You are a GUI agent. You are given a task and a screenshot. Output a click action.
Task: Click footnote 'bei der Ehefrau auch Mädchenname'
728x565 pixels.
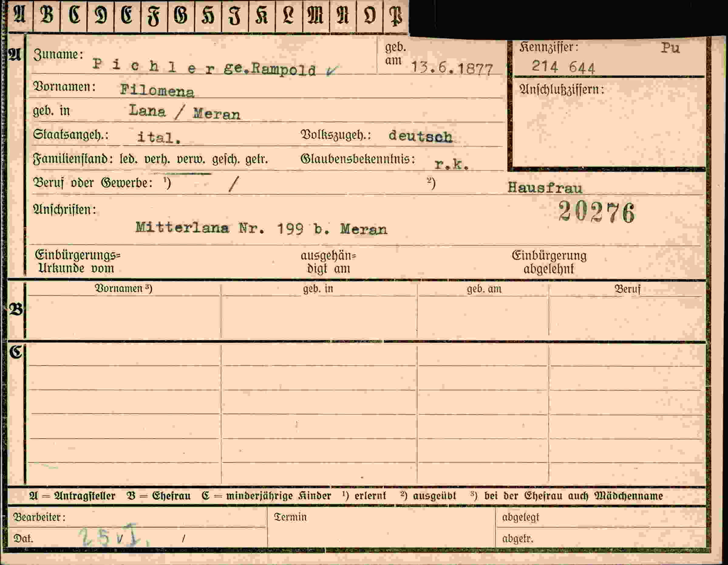click(x=573, y=496)
